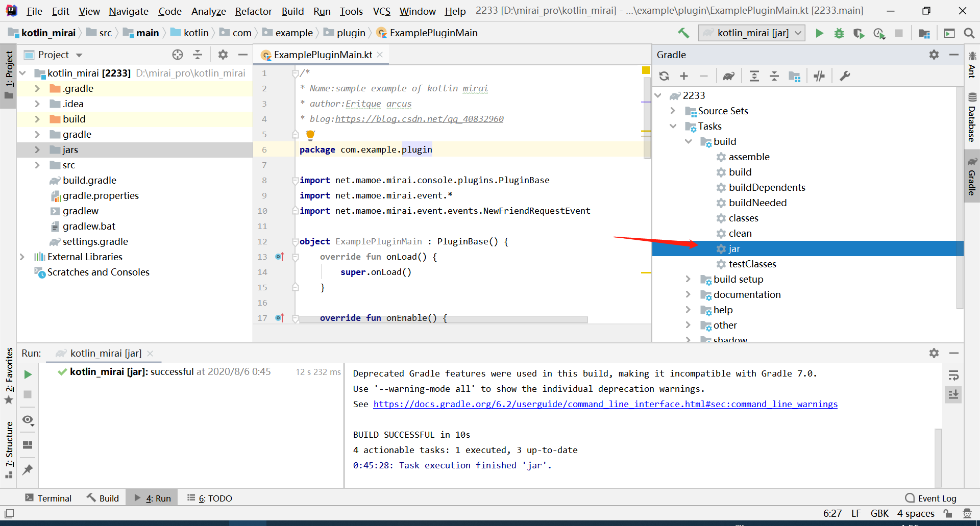Run kotlin_mirai [jar] with the green play button
This screenshot has width=980, height=526.
click(x=820, y=33)
